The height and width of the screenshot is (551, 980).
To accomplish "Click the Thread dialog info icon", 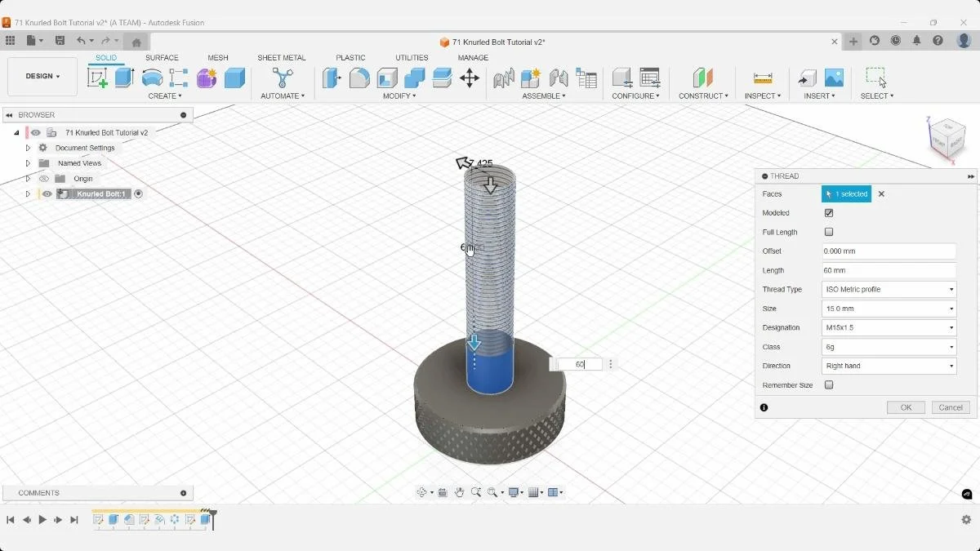I will (x=764, y=407).
